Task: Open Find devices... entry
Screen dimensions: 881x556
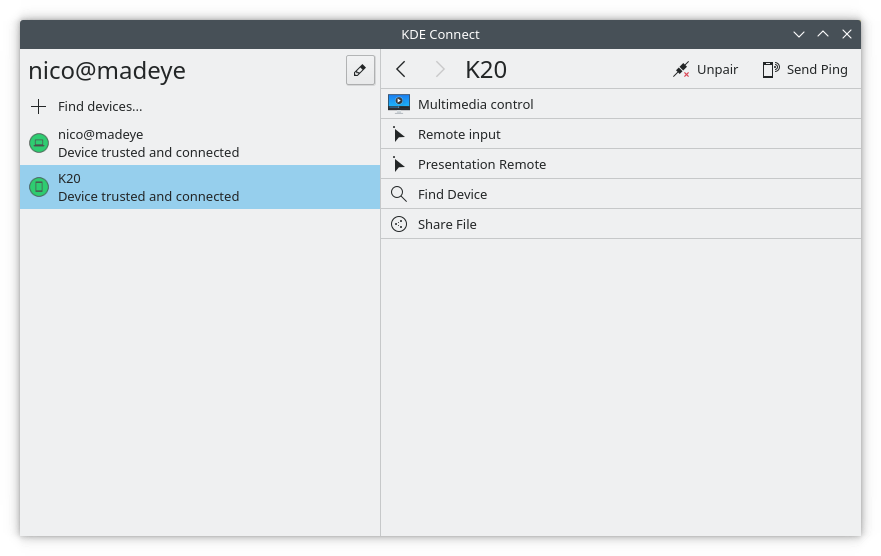Action: [100, 106]
